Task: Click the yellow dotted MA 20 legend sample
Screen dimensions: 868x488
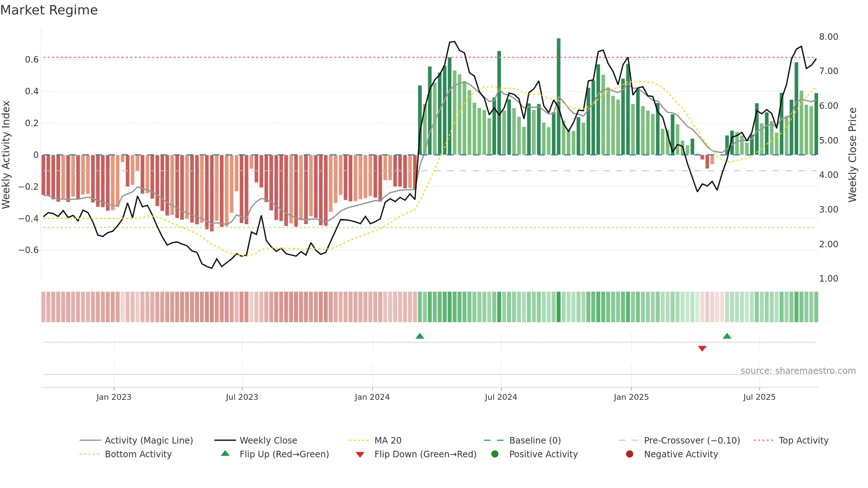Action: (x=359, y=440)
